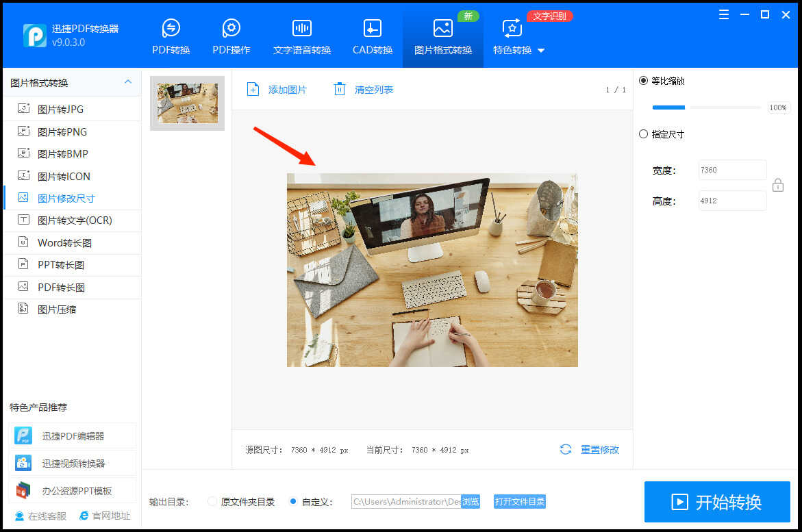The image size is (802, 532).
Task: Click the 图片转PNG icon
Action: [23, 131]
